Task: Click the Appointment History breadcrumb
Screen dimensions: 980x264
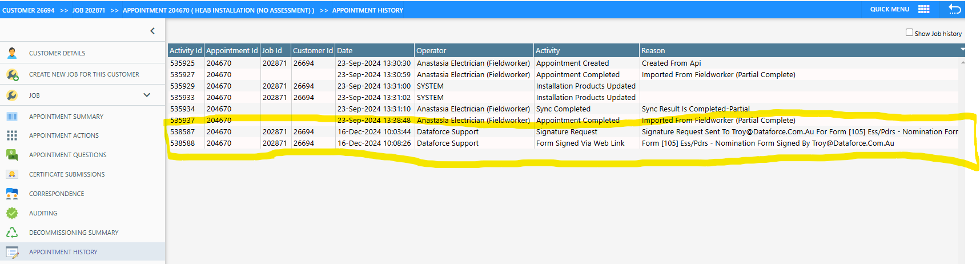Action: (x=368, y=10)
